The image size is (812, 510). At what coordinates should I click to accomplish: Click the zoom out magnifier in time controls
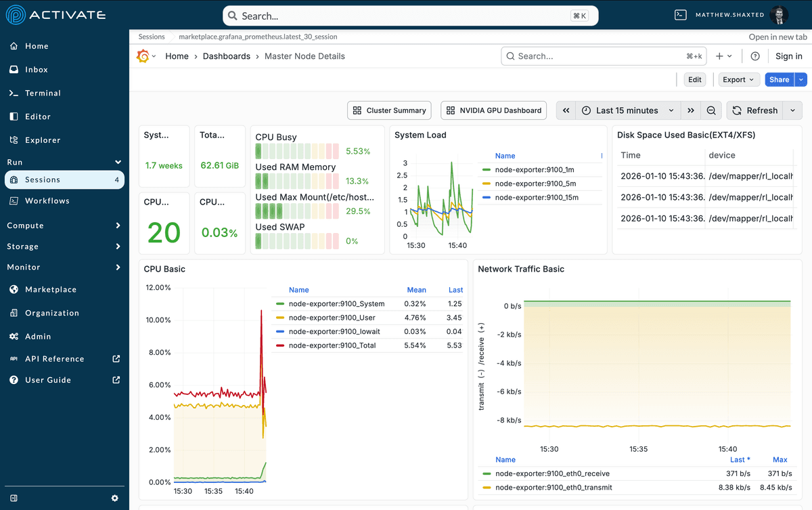pyautogui.click(x=713, y=110)
